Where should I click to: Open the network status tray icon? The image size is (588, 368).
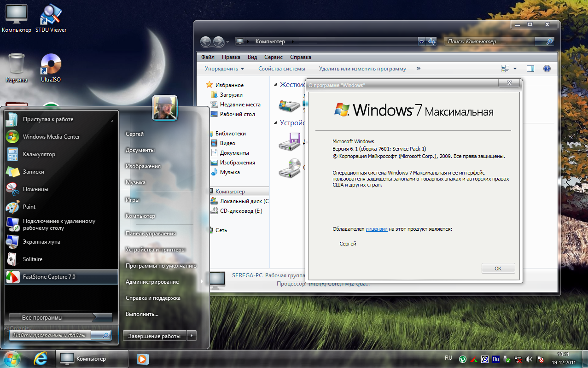click(x=518, y=359)
